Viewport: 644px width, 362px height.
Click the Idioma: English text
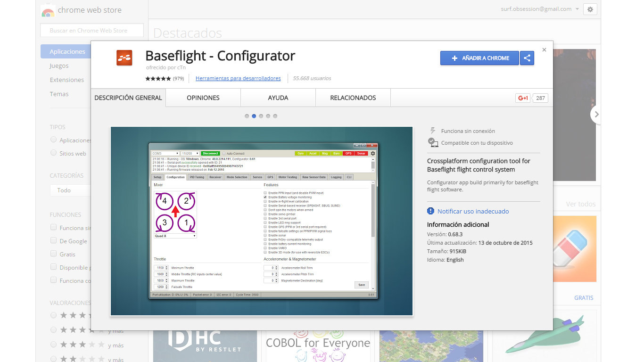click(x=446, y=260)
